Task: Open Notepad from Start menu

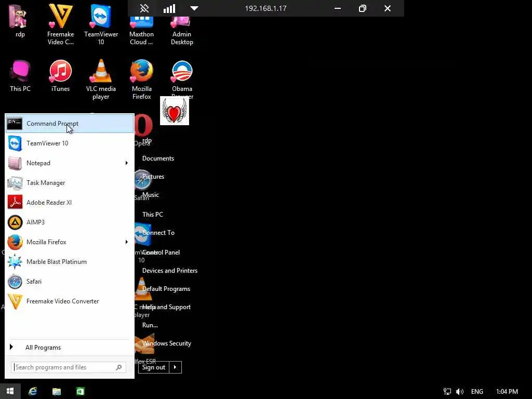Action: [x=64, y=163]
